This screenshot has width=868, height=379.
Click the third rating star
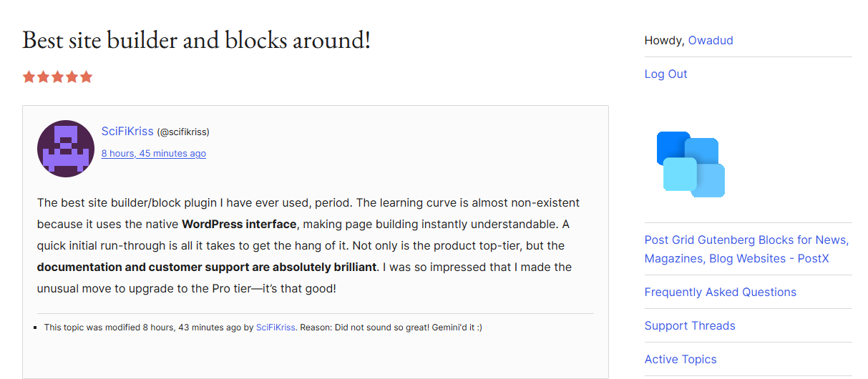(x=58, y=77)
